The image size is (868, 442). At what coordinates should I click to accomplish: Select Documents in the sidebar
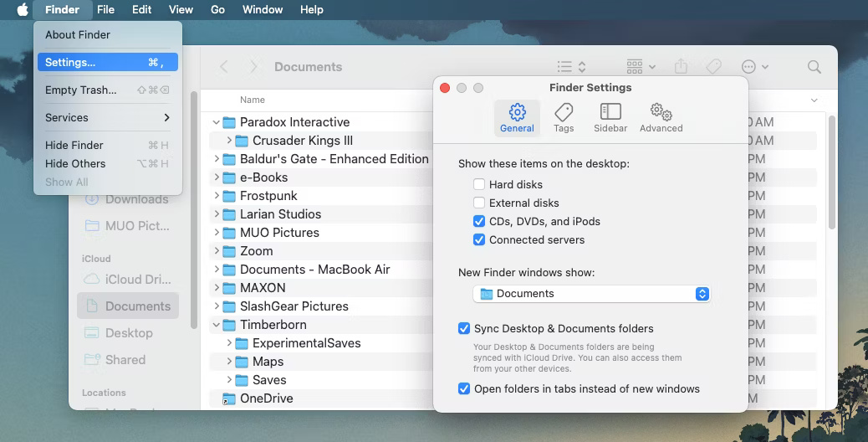(x=128, y=306)
